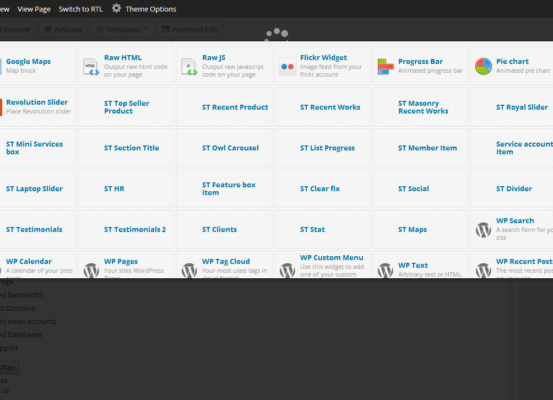The width and height of the screenshot is (553, 400).
Task: Click the Progress Bar title text
Action: tap(420, 61)
